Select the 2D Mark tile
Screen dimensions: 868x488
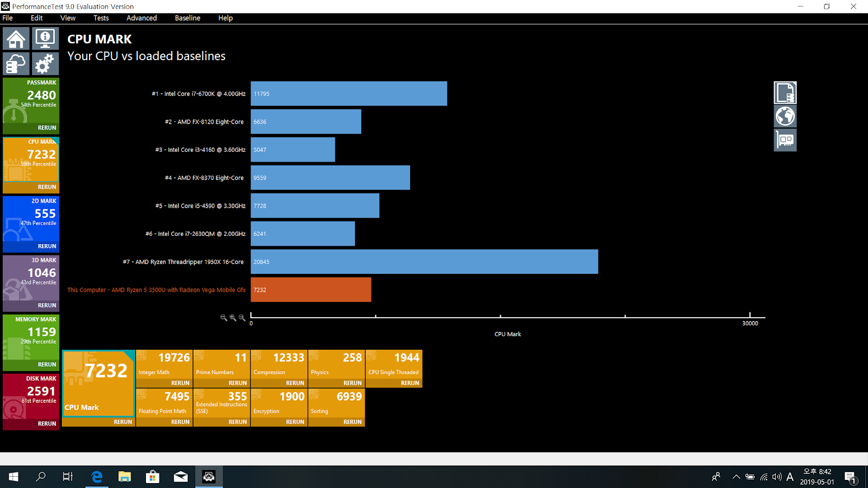point(31,219)
